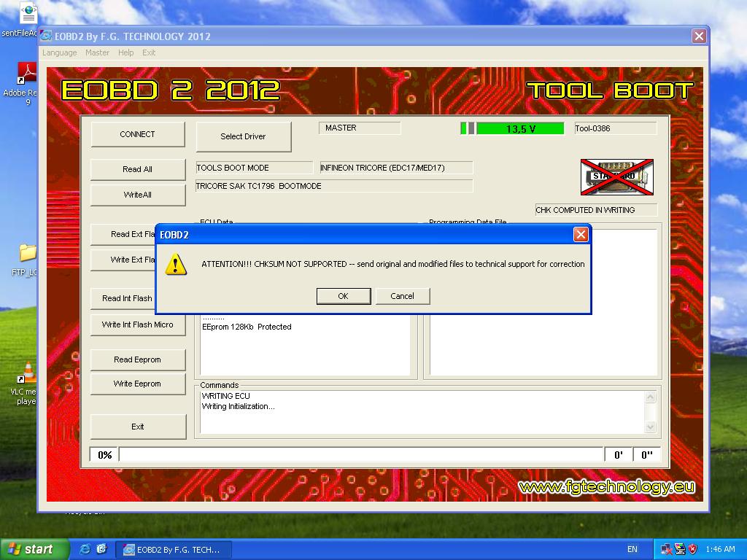Screen dimensions: 747x560
Task: Click EOBD2 By F.G. TECH taskbar button
Action: point(174,550)
